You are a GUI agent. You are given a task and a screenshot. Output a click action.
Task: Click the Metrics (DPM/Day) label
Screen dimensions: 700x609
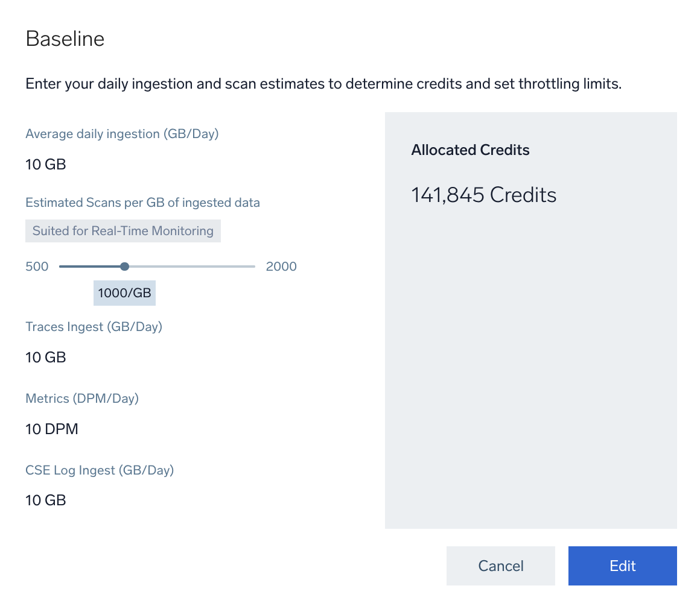pyautogui.click(x=82, y=399)
